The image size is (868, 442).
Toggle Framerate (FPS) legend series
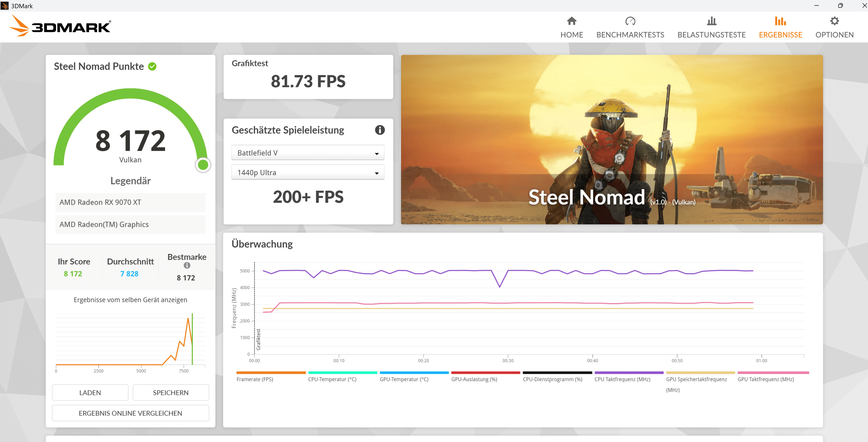pos(255,379)
